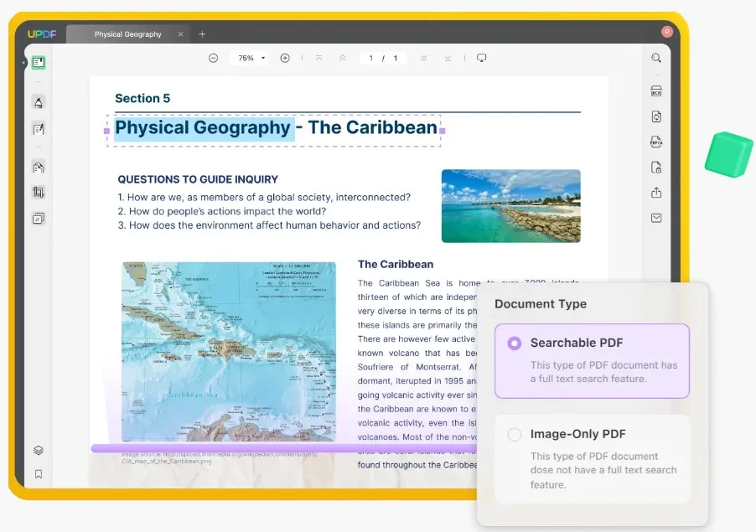
Task: Click the page number input field
Action: pyautogui.click(x=371, y=58)
